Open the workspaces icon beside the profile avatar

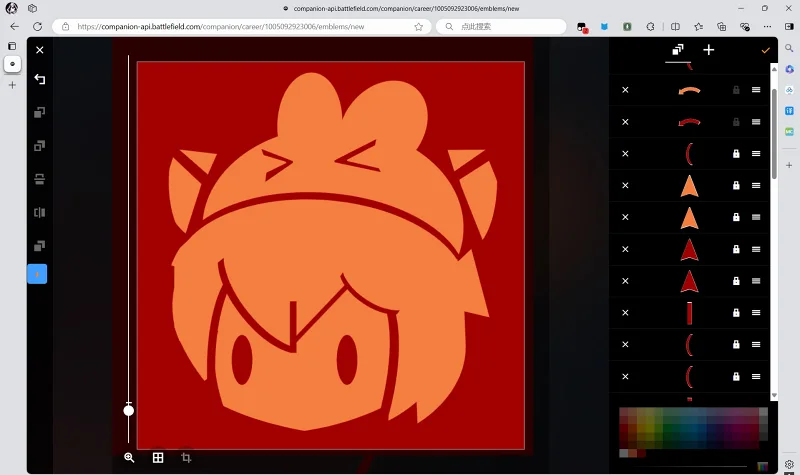click(x=33, y=8)
